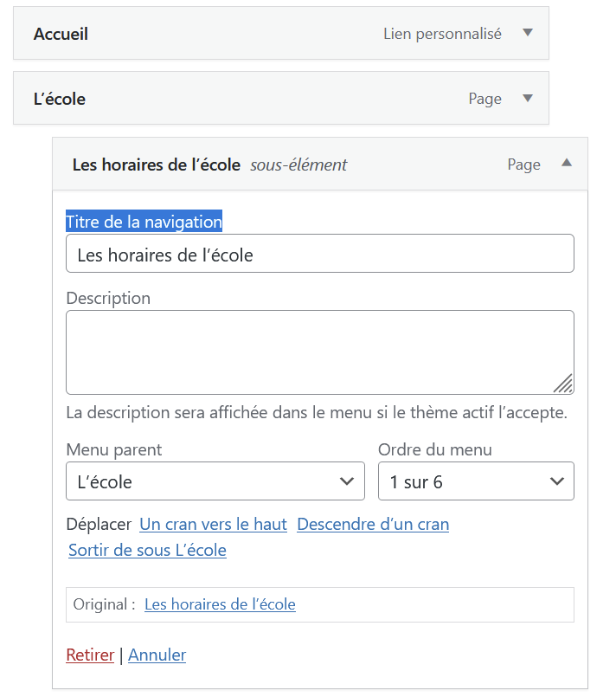Image resolution: width=616 pixels, height=697 pixels.
Task: Open the Menu parent dropdown
Action: click(215, 481)
